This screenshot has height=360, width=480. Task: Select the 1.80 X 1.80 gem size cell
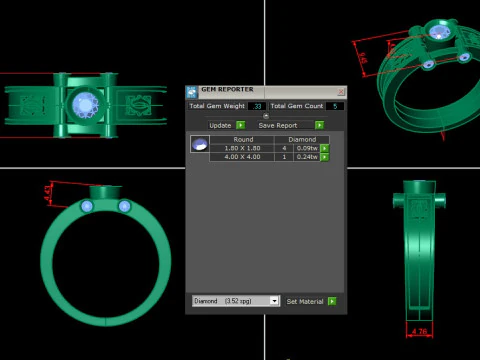coord(242,148)
